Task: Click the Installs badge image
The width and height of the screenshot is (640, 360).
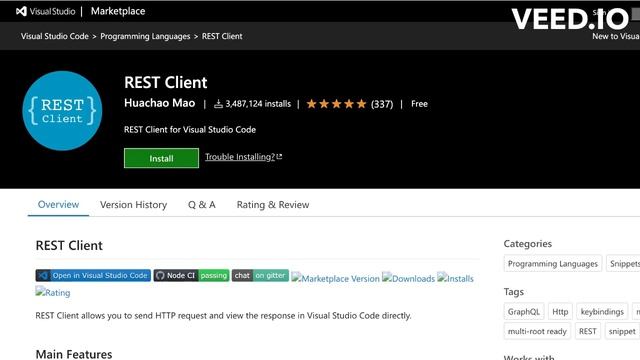Action: click(456, 278)
